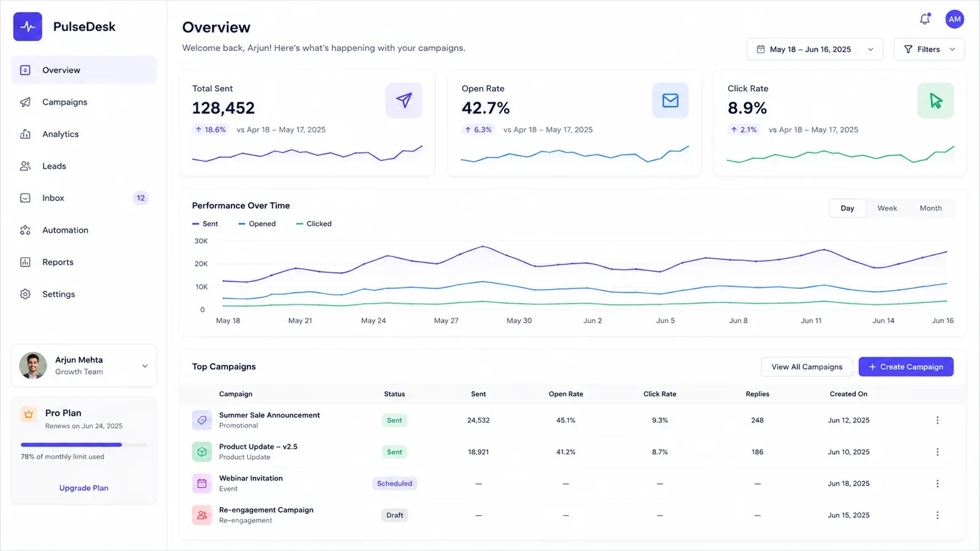This screenshot has width=980, height=551.
Task: Open the May 18 – Jun 16 date range dropdown
Action: click(815, 49)
